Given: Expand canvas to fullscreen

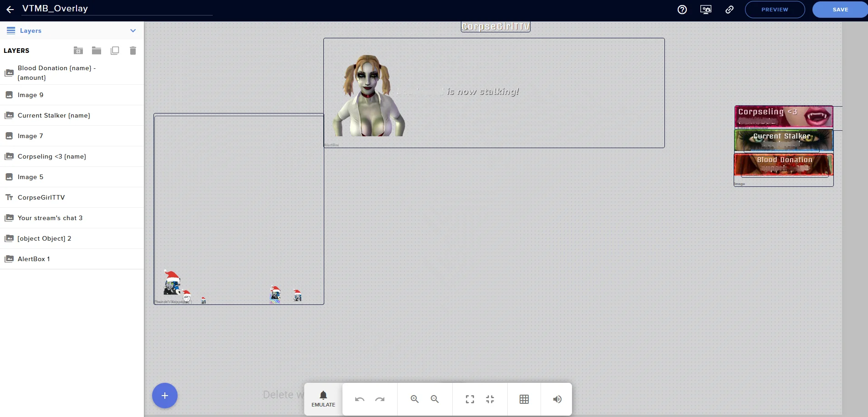Looking at the screenshot, I should click(x=470, y=399).
